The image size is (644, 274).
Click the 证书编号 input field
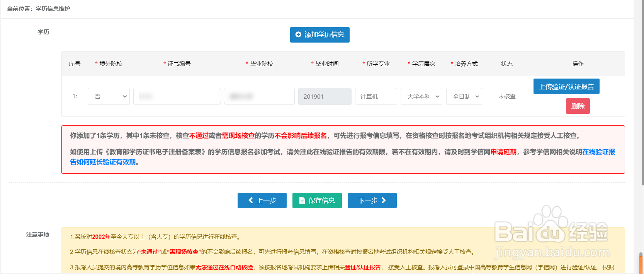177,96
